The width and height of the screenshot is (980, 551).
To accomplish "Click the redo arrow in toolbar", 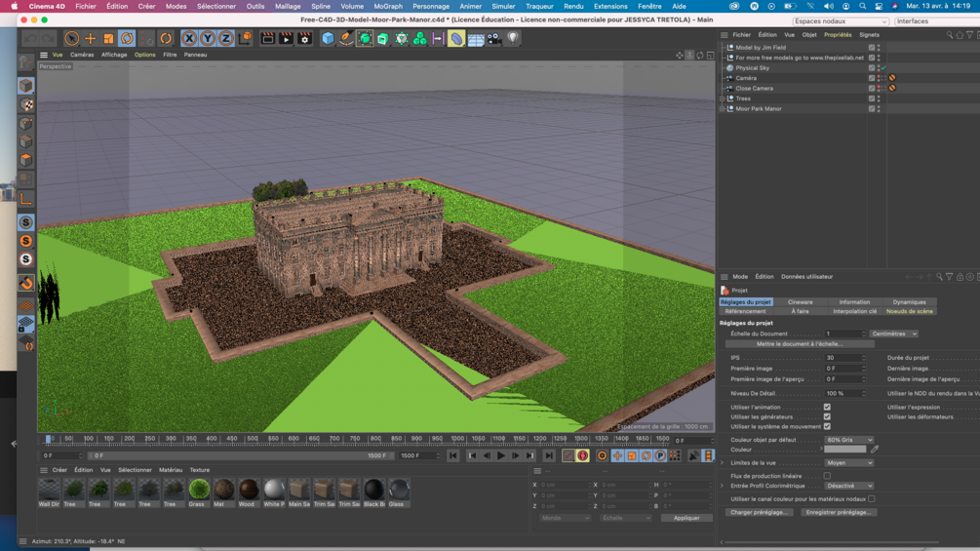I will 48,39.
